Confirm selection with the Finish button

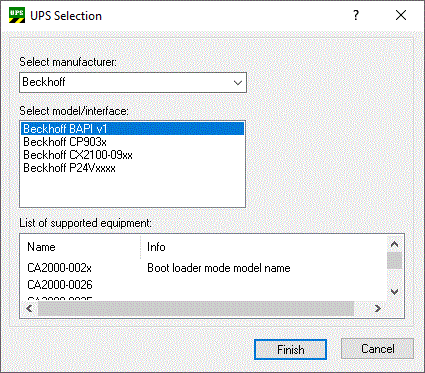tap(290, 350)
